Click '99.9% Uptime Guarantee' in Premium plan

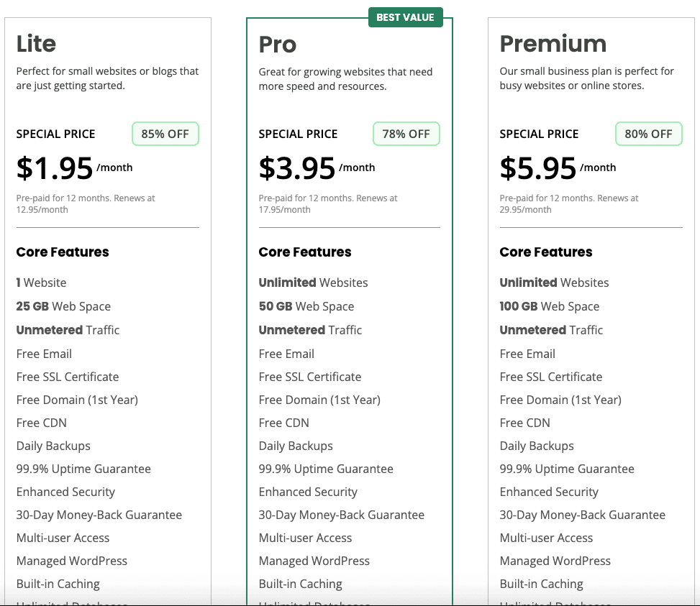tap(567, 469)
